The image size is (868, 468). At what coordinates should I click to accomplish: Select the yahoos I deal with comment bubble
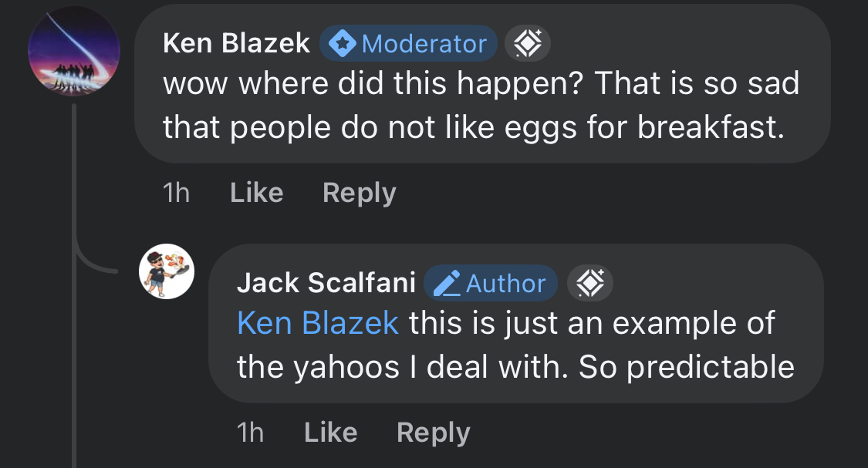pyautogui.click(x=516, y=324)
